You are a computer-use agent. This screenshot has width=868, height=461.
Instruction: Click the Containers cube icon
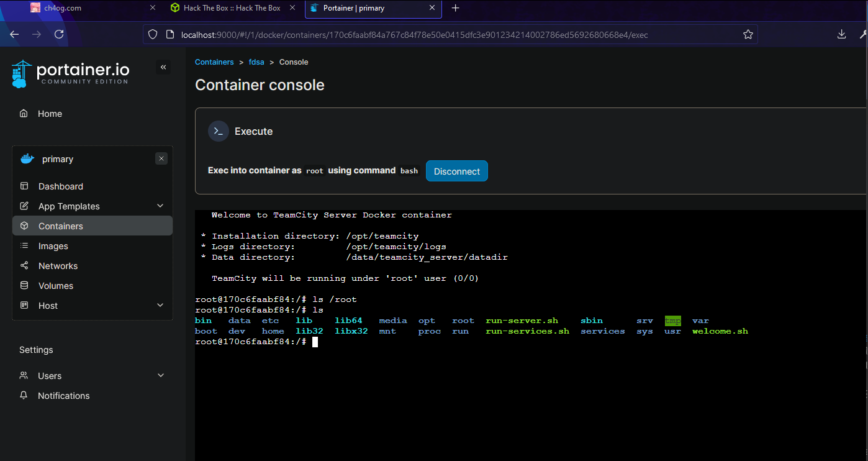[x=24, y=226]
